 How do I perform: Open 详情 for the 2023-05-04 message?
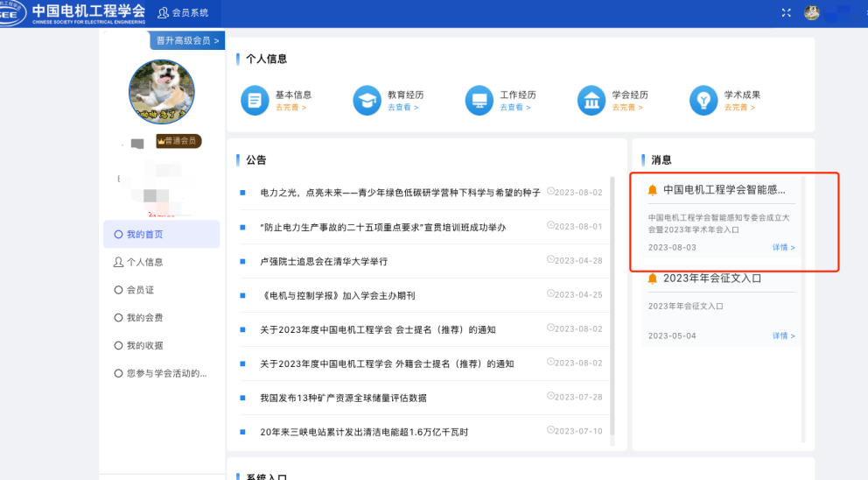tap(783, 335)
